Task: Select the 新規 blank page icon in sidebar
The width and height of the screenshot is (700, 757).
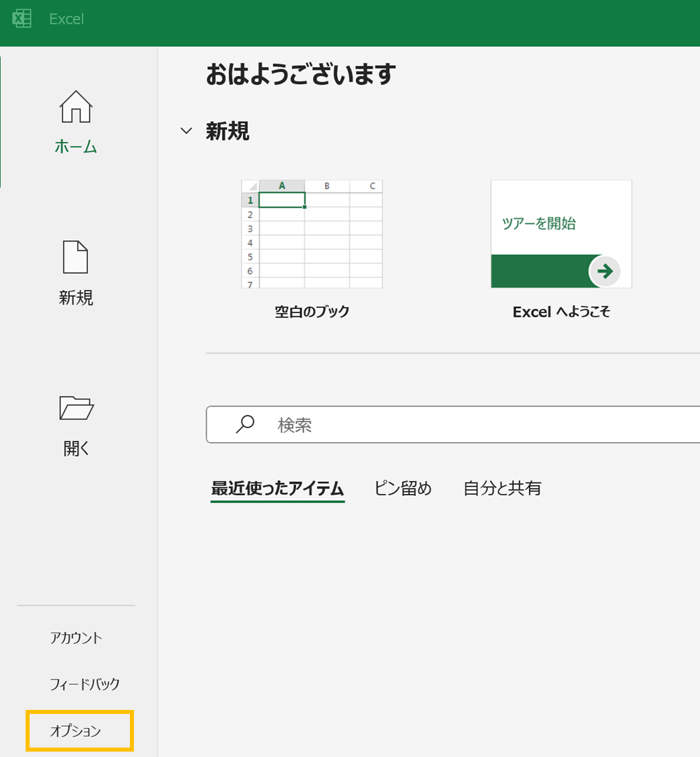Action: [x=76, y=257]
